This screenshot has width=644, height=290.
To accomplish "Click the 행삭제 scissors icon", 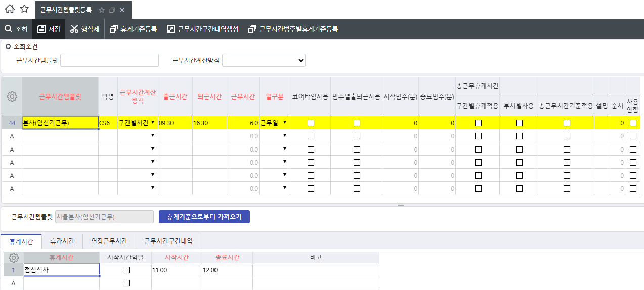I will pos(74,29).
